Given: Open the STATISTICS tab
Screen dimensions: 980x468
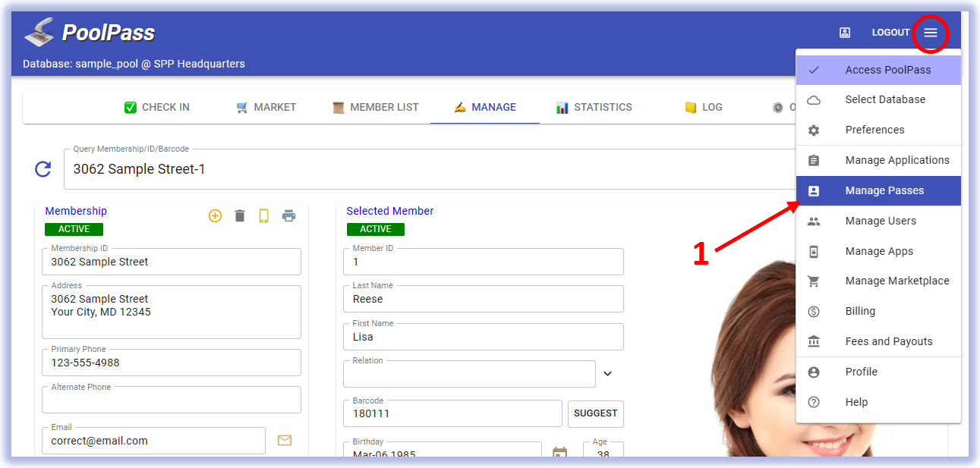Looking at the screenshot, I should click(594, 107).
